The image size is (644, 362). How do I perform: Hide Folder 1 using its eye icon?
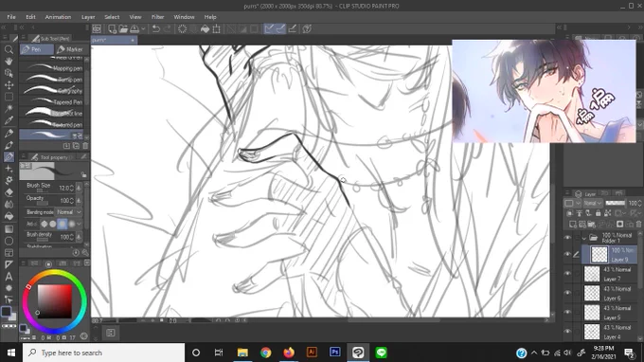click(x=567, y=238)
